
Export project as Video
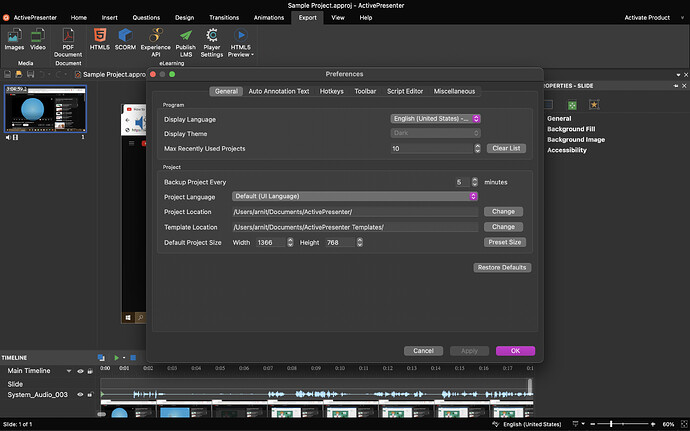[37, 39]
